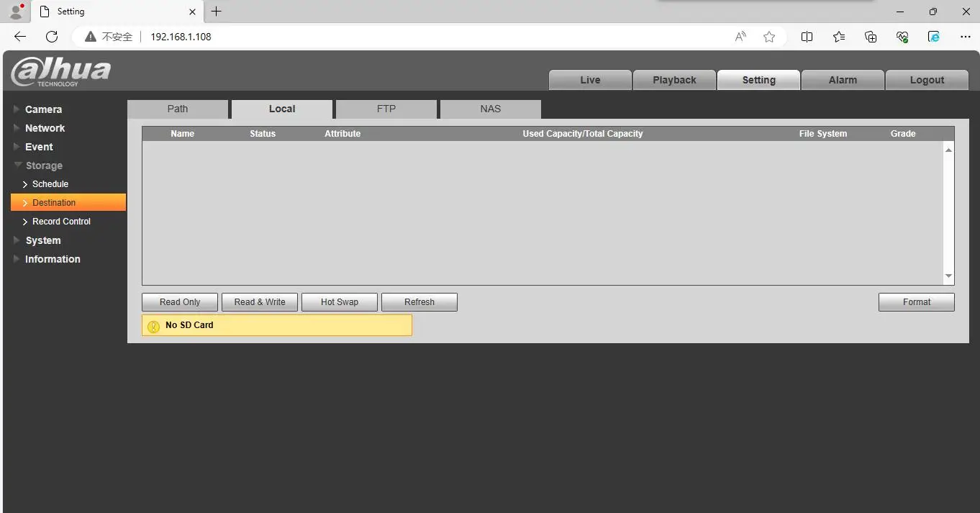This screenshot has height=513, width=980.
Task: Click the Hot Swap button
Action: tap(340, 302)
